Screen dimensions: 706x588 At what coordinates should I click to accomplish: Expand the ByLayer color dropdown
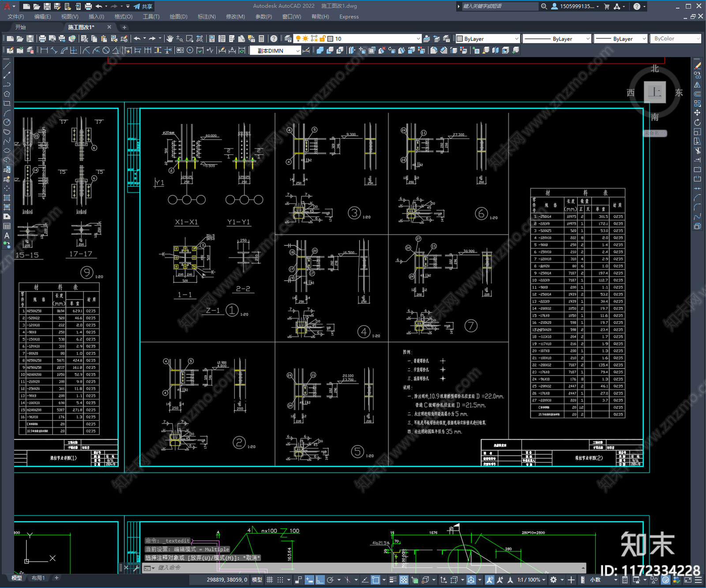click(516, 39)
